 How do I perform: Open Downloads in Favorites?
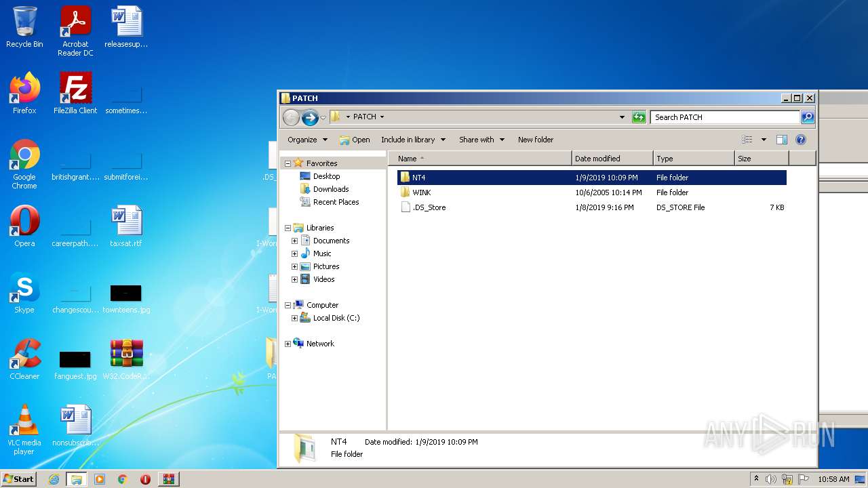coord(330,189)
